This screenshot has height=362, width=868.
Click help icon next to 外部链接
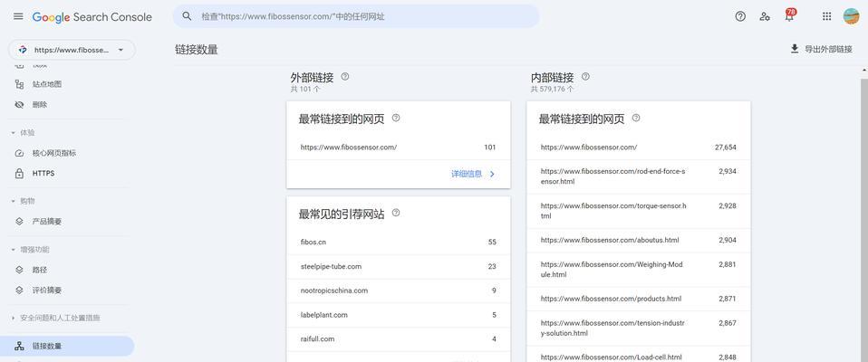345,77
